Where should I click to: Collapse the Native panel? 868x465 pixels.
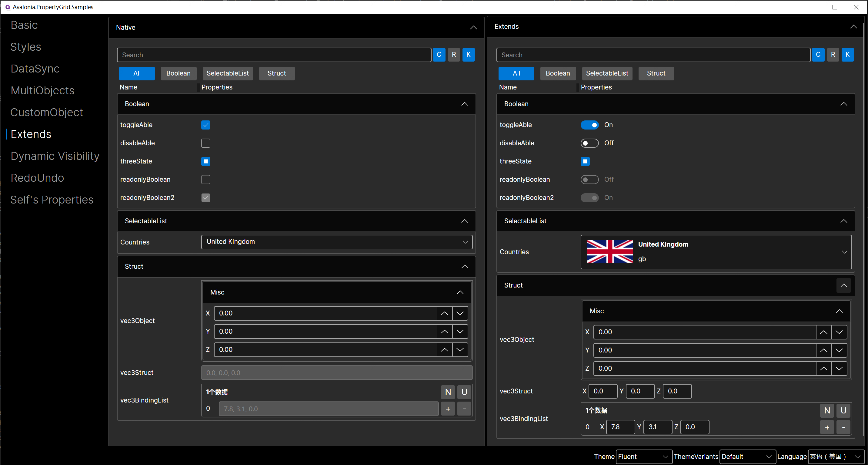point(473,27)
